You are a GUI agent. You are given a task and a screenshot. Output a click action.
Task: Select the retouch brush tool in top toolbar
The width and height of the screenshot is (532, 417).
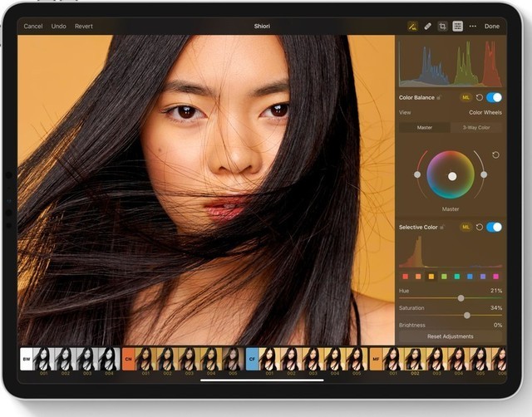(427, 27)
